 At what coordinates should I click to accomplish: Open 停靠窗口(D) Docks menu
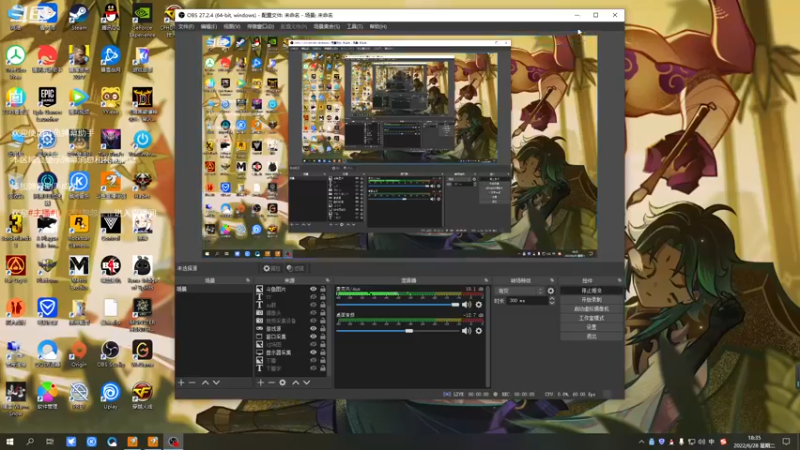pos(261,27)
